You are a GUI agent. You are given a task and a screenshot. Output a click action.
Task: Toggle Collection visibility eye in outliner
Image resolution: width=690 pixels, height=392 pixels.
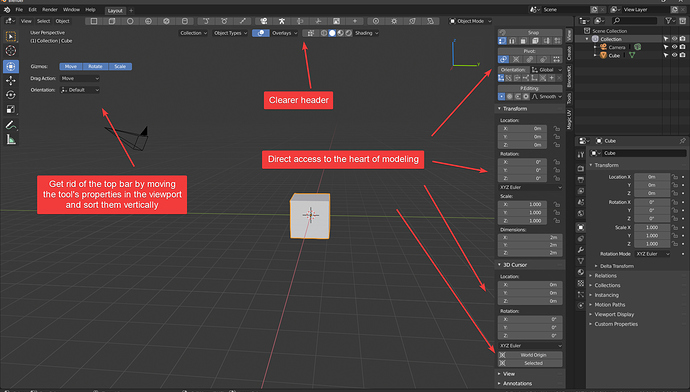pyautogui.click(x=675, y=39)
